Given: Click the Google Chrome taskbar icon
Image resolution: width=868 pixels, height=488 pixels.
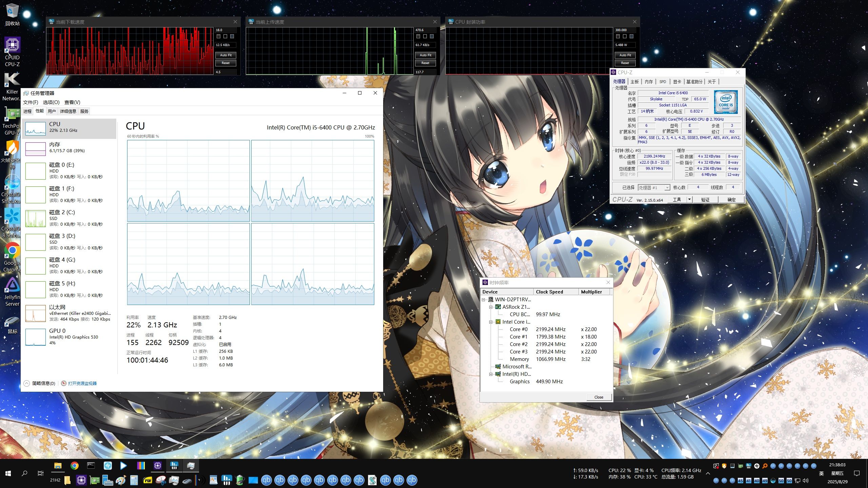Looking at the screenshot, I should [74, 466].
